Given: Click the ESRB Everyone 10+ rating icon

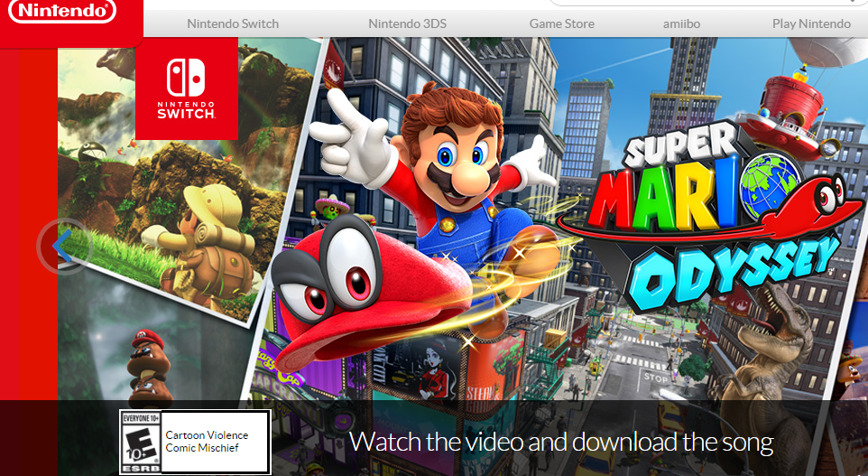Looking at the screenshot, I should pos(141,443).
